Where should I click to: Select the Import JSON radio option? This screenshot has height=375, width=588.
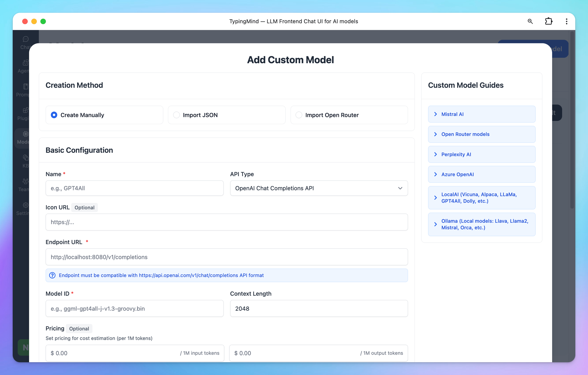click(177, 115)
